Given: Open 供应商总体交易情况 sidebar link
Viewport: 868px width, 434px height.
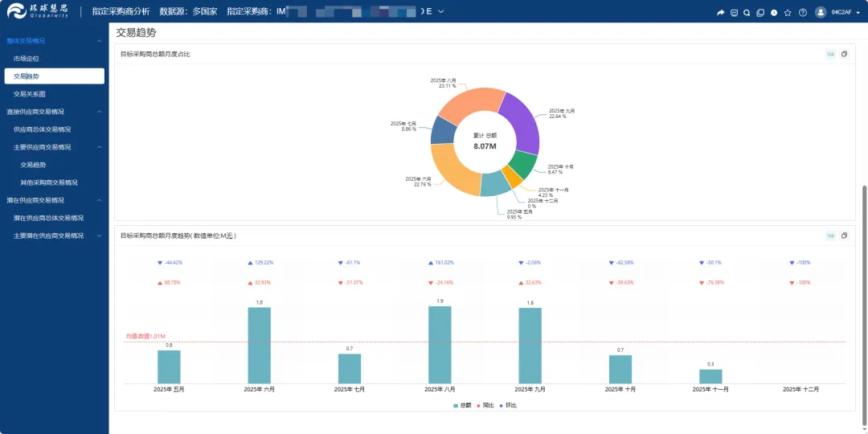Looking at the screenshot, I should pos(42,129).
